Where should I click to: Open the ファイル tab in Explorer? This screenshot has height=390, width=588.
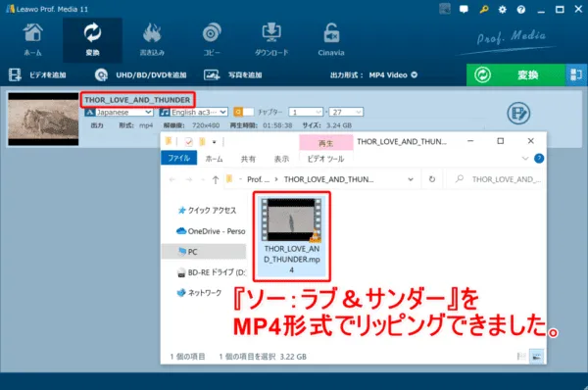click(179, 158)
